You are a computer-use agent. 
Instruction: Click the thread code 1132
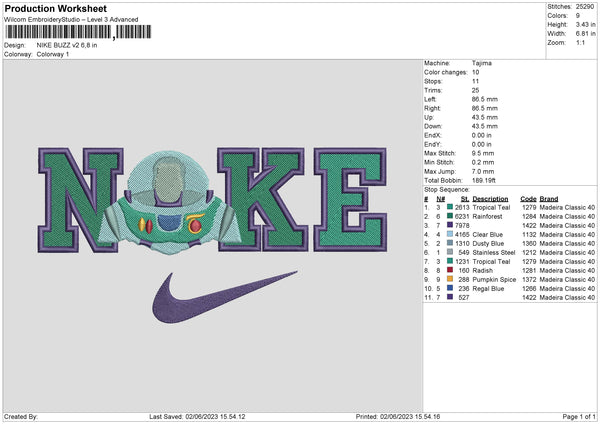pos(529,234)
